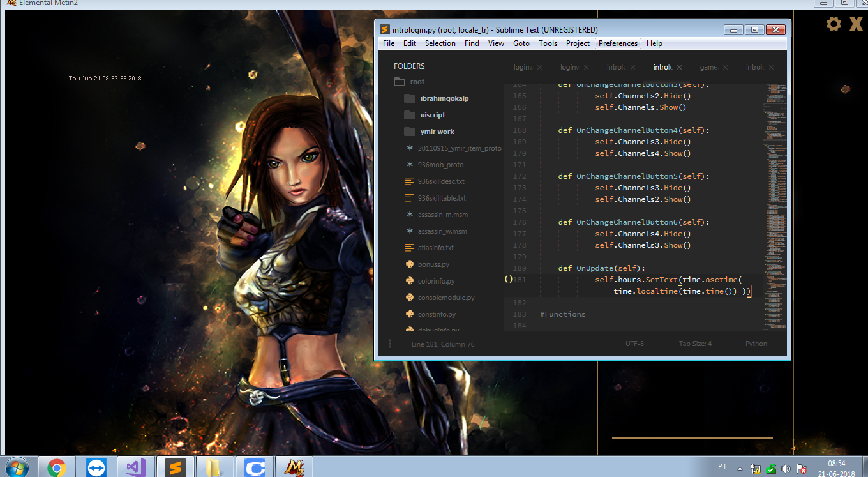868x477 pixels.
Task: Click the golden X icon in Metin2 window
Action: [856, 24]
